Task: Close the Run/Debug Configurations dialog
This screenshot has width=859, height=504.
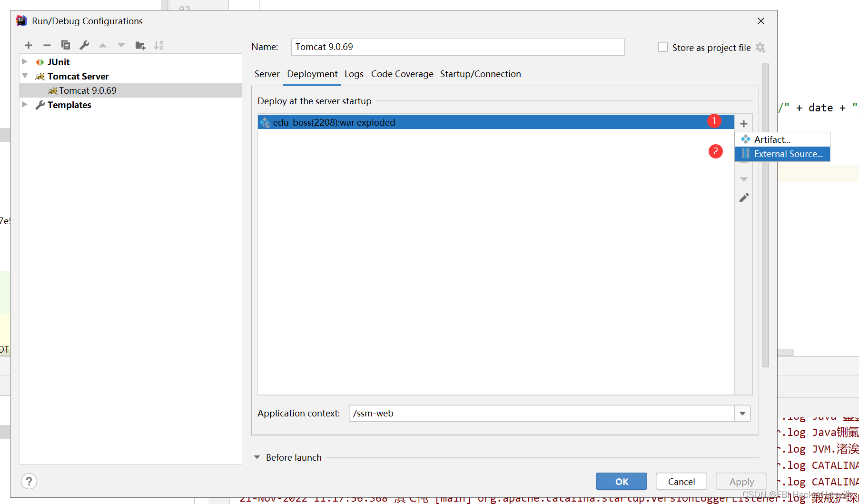Action: [x=761, y=21]
